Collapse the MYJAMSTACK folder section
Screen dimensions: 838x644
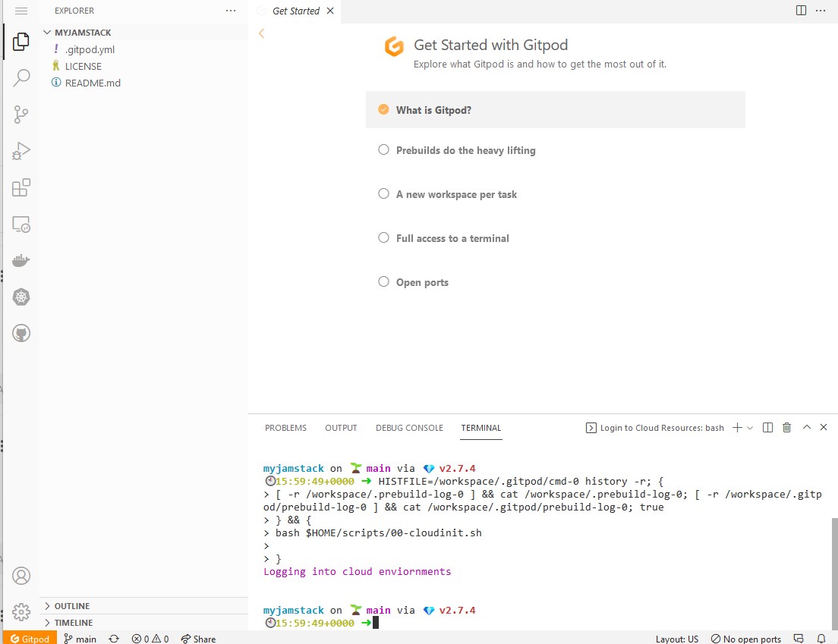pyautogui.click(x=143, y=33)
